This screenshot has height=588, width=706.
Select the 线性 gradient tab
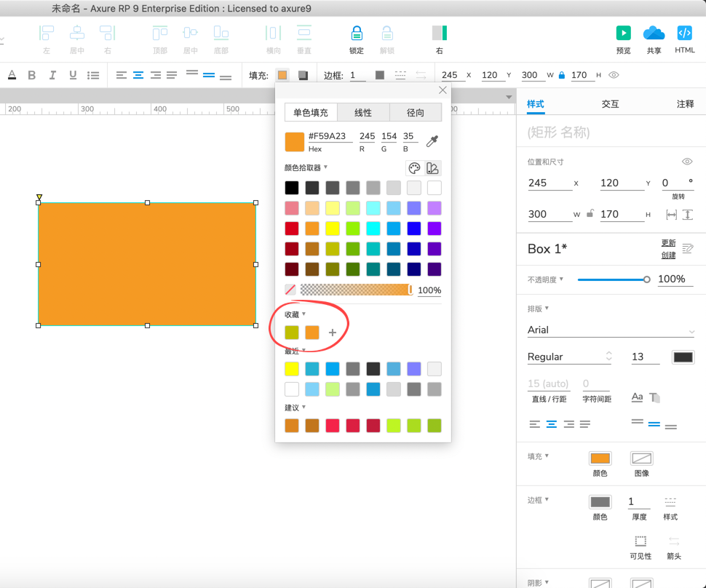pos(363,113)
